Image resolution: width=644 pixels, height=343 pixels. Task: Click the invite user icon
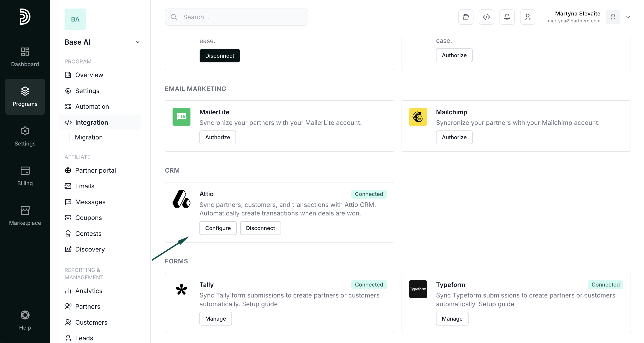coord(527,17)
